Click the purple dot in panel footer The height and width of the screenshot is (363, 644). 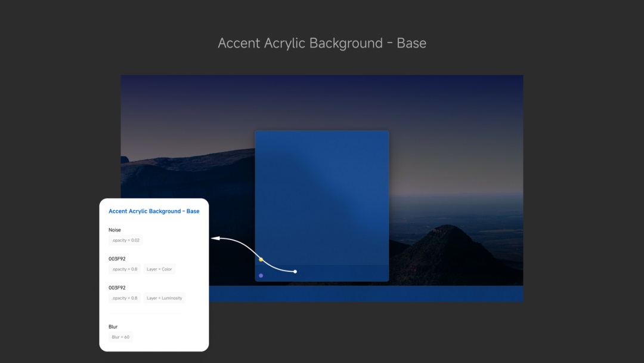click(x=261, y=276)
